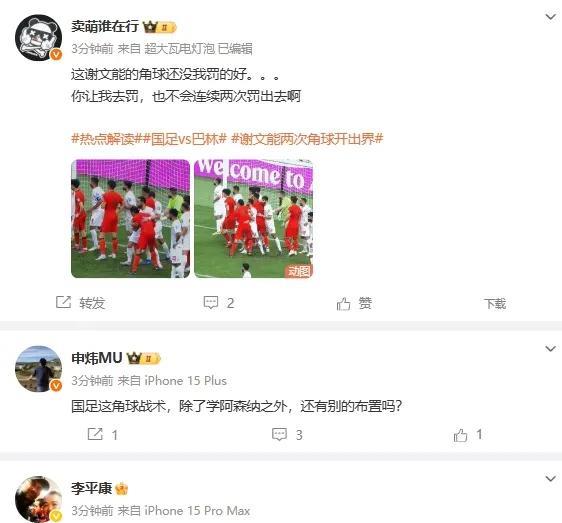The width and height of the screenshot is (562, 523).
Task: Open the username link 申炜MU
Action: [x=97, y=358]
